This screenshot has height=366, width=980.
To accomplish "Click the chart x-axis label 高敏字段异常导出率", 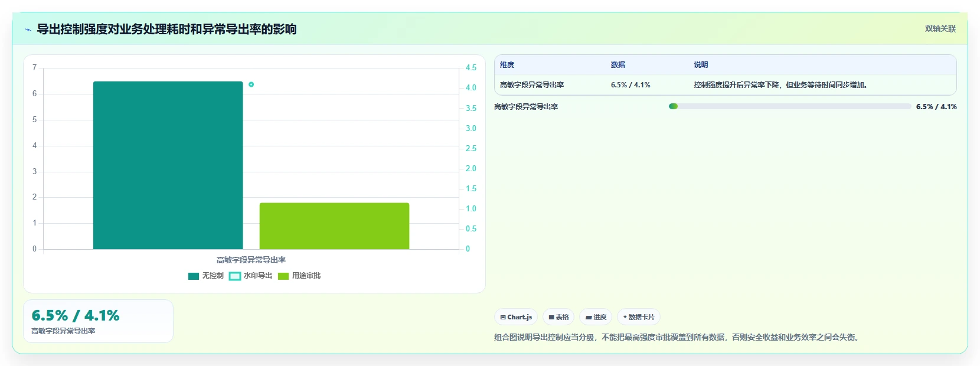I will click(x=251, y=260).
